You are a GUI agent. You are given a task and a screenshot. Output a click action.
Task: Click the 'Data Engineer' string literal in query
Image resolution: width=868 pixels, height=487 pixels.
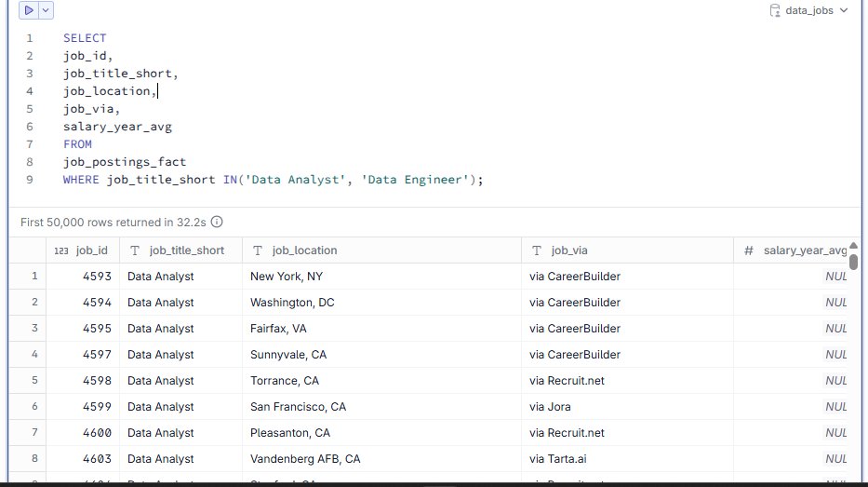pos(415,180)
